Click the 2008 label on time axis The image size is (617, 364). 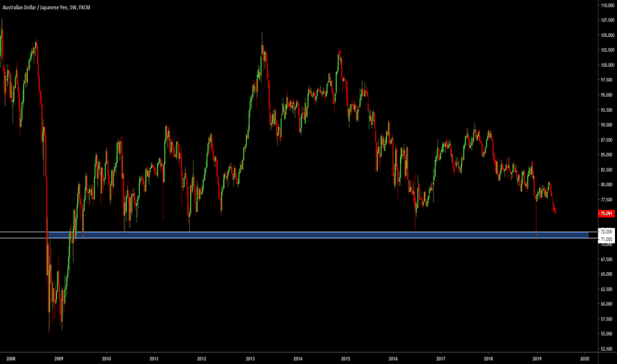coord(11,359)
